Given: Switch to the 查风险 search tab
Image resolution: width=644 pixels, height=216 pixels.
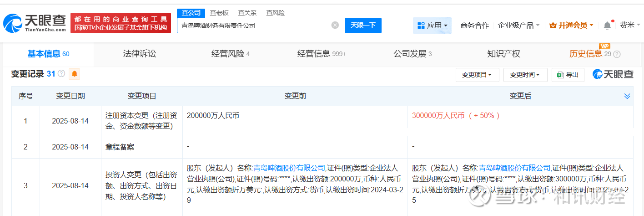Looking at the screenshot, I should pos(275,13).
